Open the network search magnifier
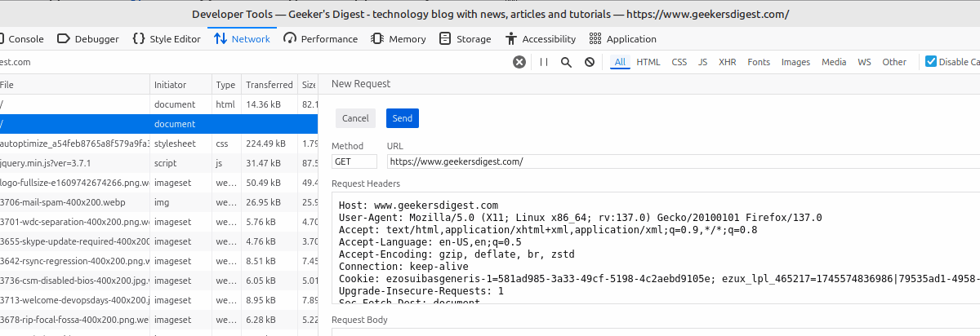Viewport: 980px width, 336px height. pyautogui.click(x=566, y=62)
